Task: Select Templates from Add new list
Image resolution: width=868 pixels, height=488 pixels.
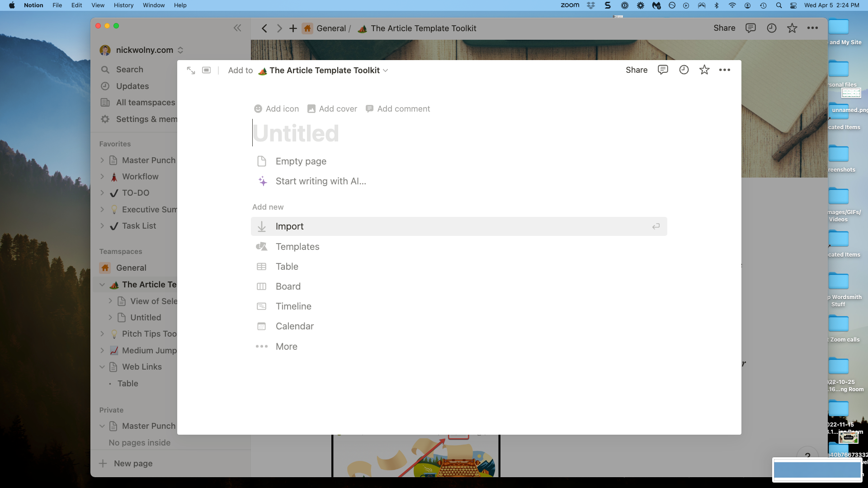Action: tap(297, 247)
